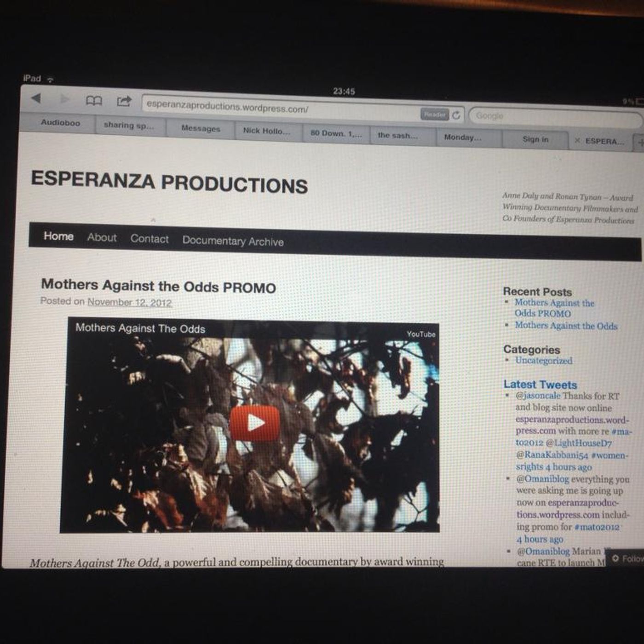This screenshot has width=644, height=644.
Task: Open the November 12, 2012 date link
Action: click(x=129, y=302)
